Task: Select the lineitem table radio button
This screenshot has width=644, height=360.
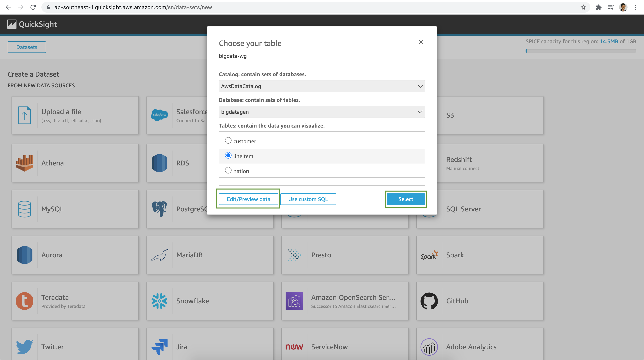Action: 228,156
